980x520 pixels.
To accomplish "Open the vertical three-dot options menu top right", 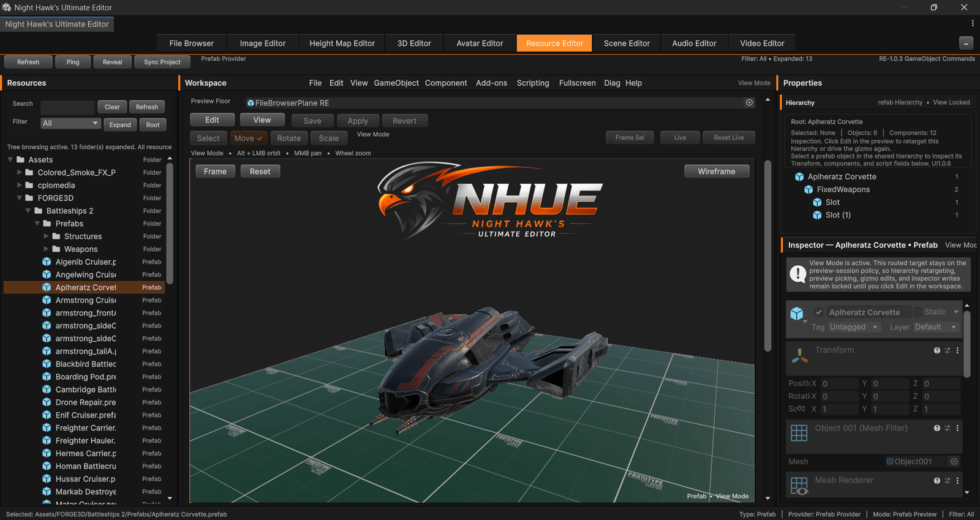I will coord(973,23).
